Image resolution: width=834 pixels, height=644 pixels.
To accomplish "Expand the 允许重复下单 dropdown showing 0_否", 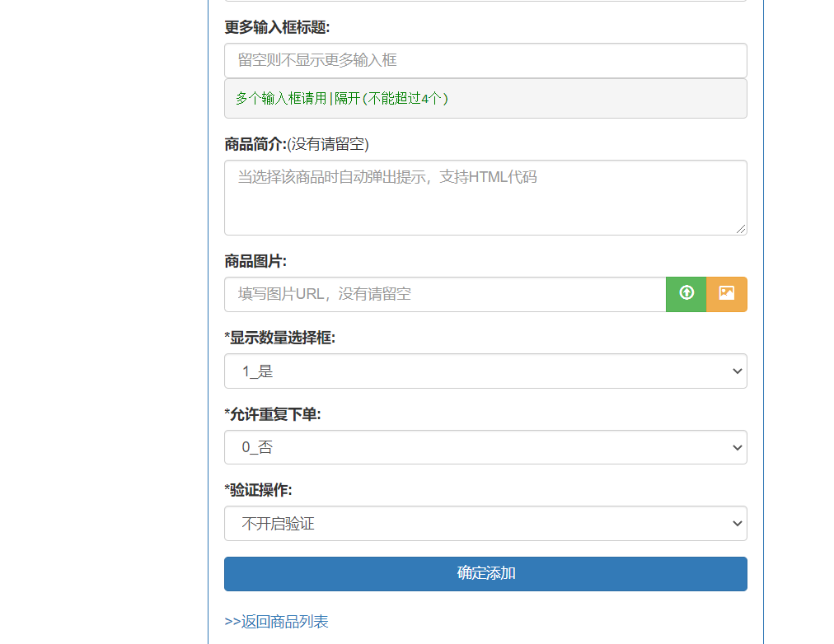I will (x=485, y=447).
